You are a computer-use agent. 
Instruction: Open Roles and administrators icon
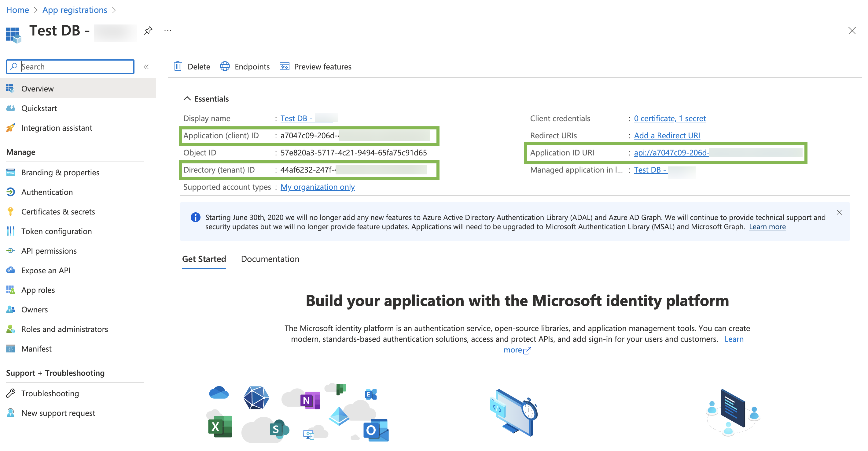tap(10, 329)
